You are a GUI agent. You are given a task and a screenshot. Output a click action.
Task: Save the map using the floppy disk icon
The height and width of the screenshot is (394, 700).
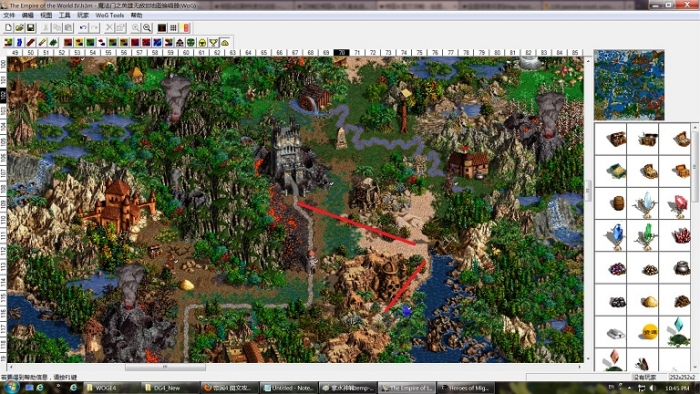click(x=30, y=28)
